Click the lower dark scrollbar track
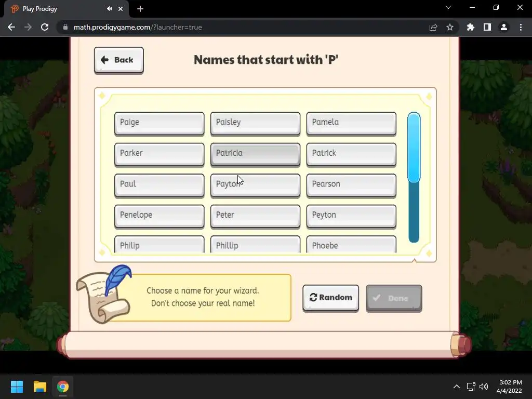The image size is (532, 399). coord(414,213)
